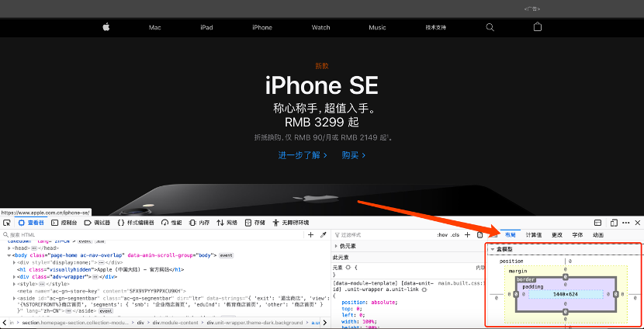Viewport: 644px width, 329px height.
Task: Click main.built.css source link
Action: pos(462,283)
